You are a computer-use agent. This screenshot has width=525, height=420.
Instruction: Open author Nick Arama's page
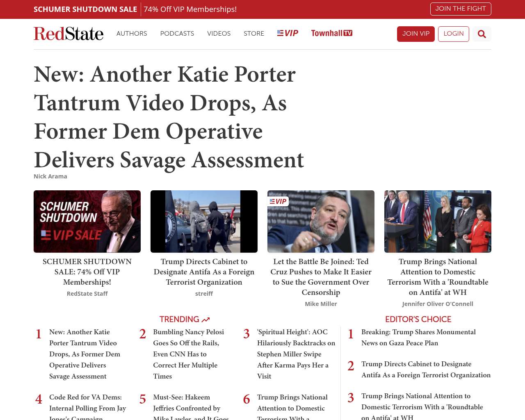(x=50, y=176)
